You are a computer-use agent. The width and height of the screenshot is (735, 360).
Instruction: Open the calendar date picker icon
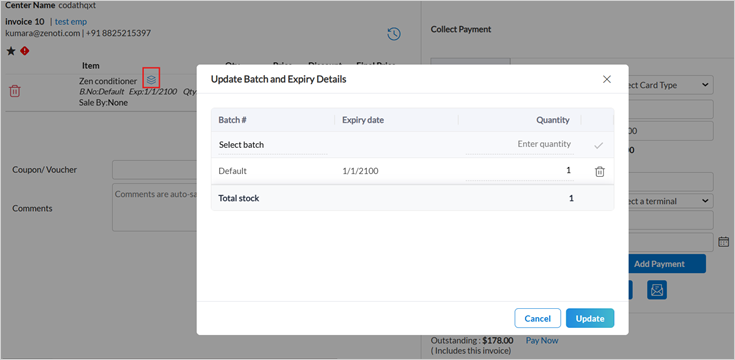(x=724, y=242)
